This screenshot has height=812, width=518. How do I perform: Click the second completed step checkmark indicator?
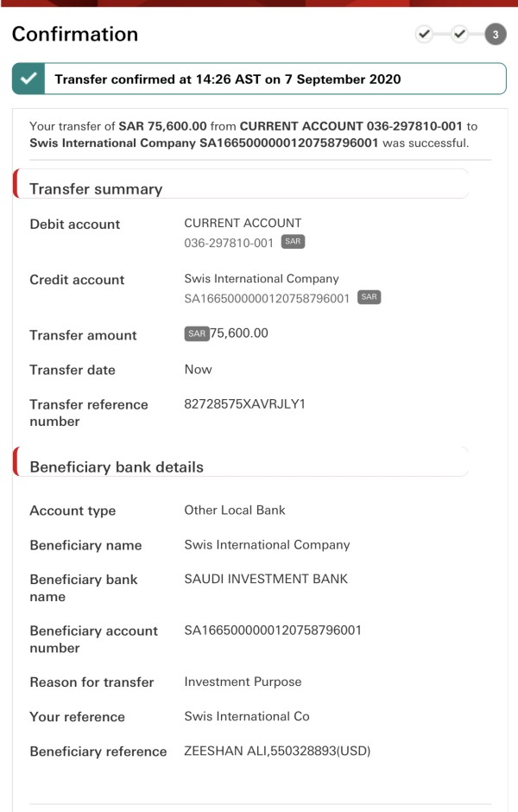click(x=460, y=35)
